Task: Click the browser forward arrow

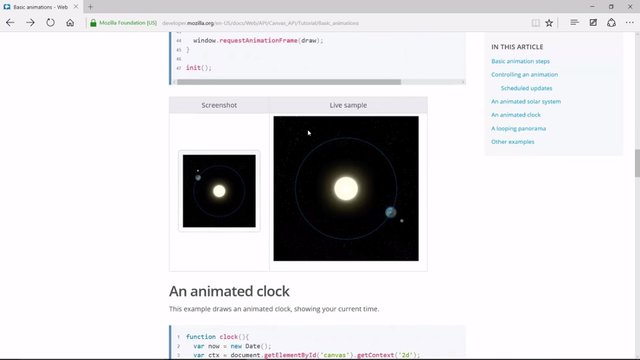Action: point(30,23)
